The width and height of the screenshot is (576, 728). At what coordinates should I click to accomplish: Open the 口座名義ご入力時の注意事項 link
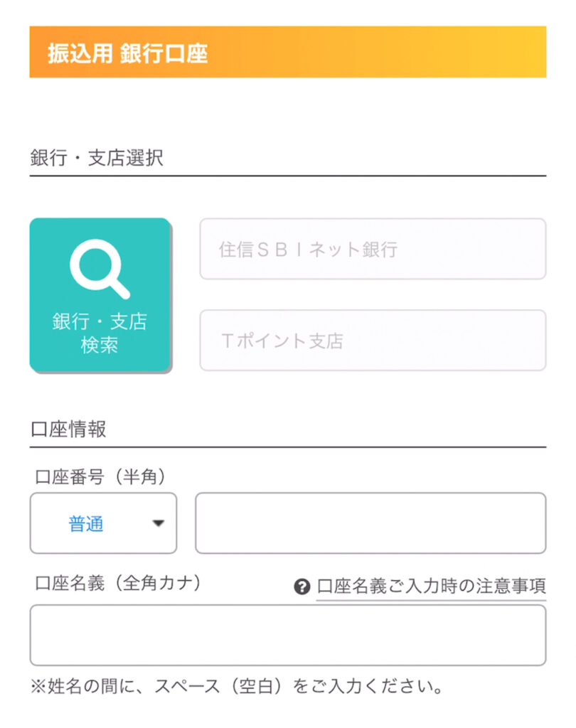(431, 587)
